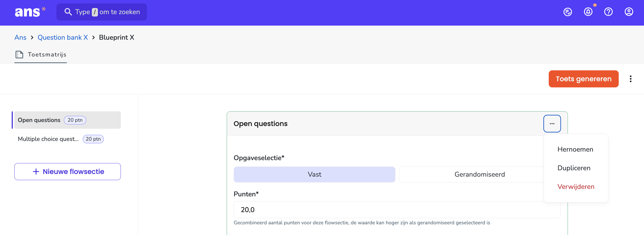Click the 20 ptn badge beside Multiple choice
Image resolution: width=644 pixels, height=235 pixels.
coord(93,139)
